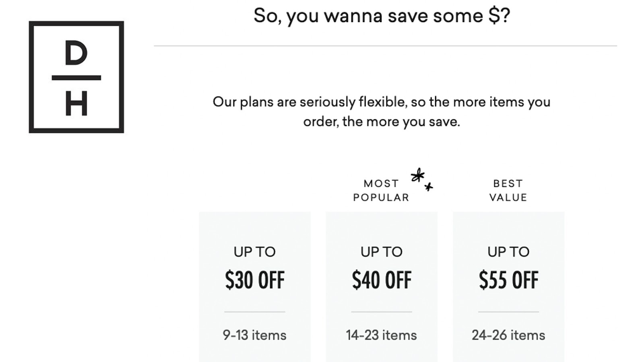Select the $55 OFF plan card

[508, 287]
